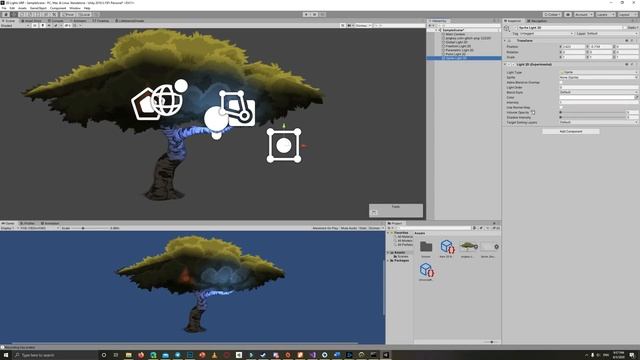The height and width of the screenshot is (360, 640).
Task: Select the New 2D Renderer asset
Action: [447, 247]
